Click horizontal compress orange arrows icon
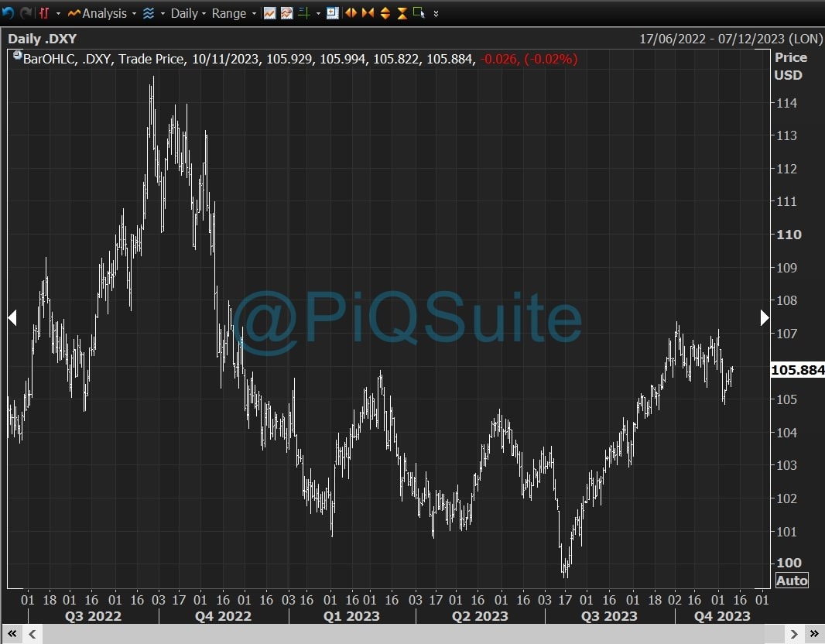 click(368, 13)
